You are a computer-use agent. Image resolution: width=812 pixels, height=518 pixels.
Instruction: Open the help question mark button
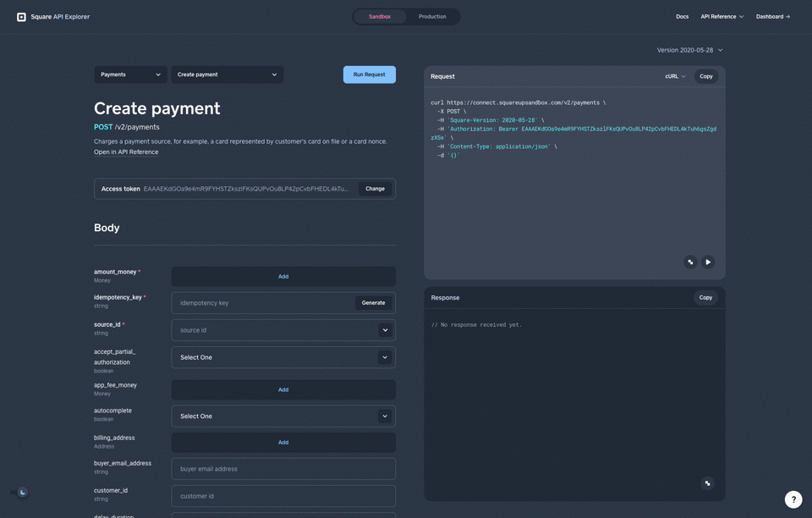(x=793, y=499)
